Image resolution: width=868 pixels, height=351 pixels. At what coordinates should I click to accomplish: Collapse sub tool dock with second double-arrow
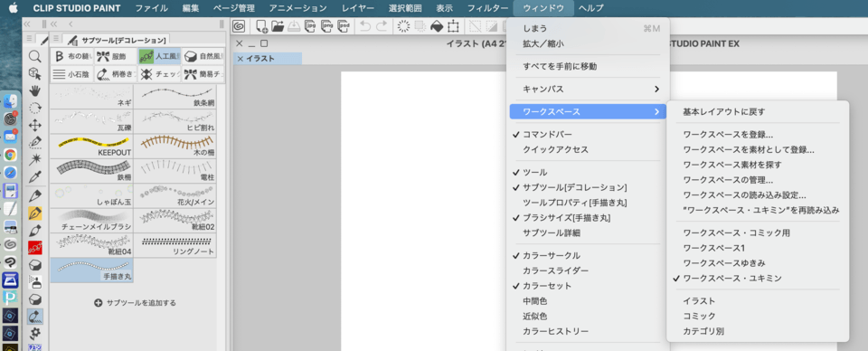coord(53,24)
